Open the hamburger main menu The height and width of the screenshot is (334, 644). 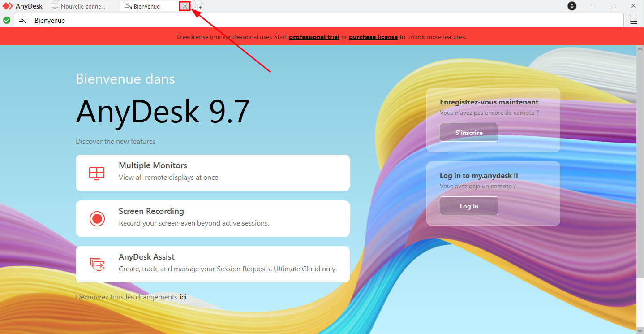tap(634, 20)
